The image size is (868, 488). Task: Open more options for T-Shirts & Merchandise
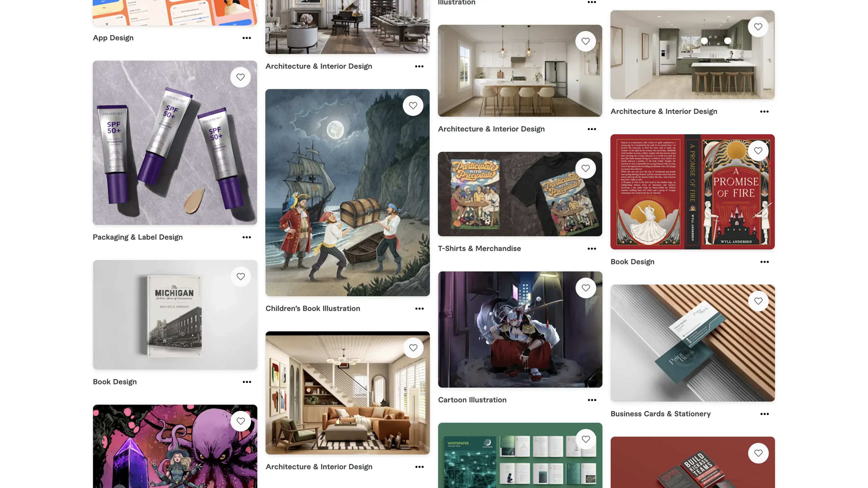coord(592,249)
